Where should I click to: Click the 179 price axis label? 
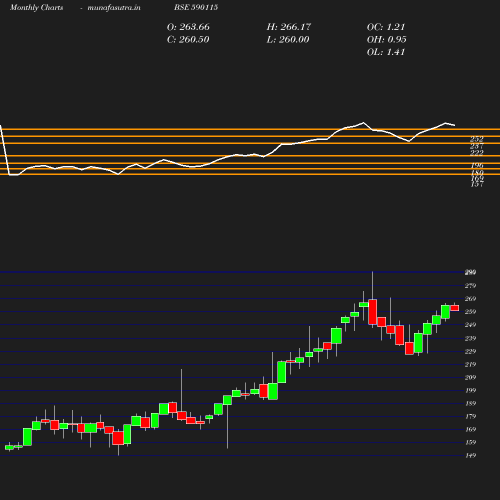click(470, 416)
